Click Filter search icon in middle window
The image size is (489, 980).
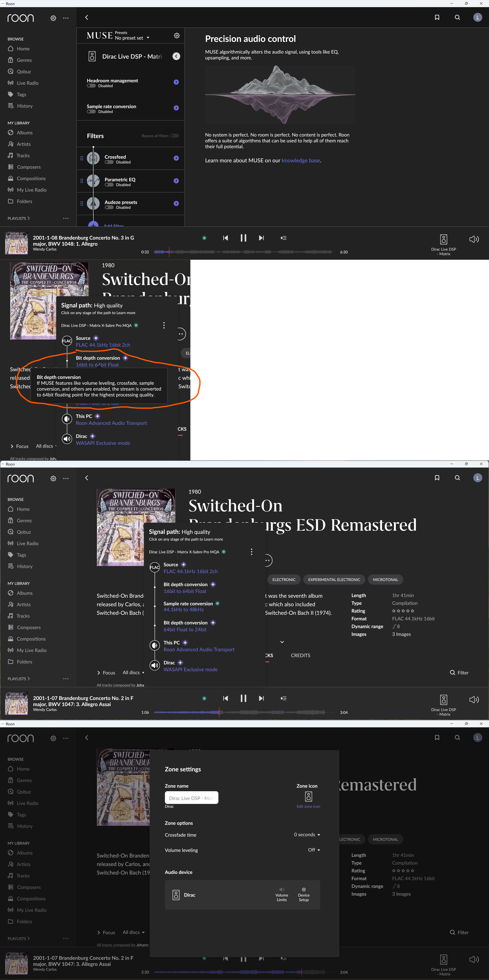(x=452, y=673)
